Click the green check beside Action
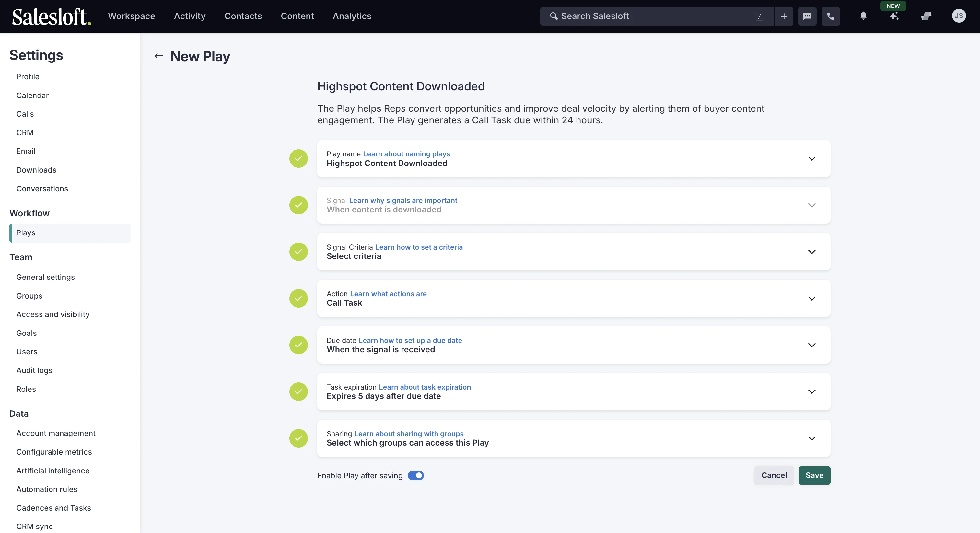 [x=299, y=299]
